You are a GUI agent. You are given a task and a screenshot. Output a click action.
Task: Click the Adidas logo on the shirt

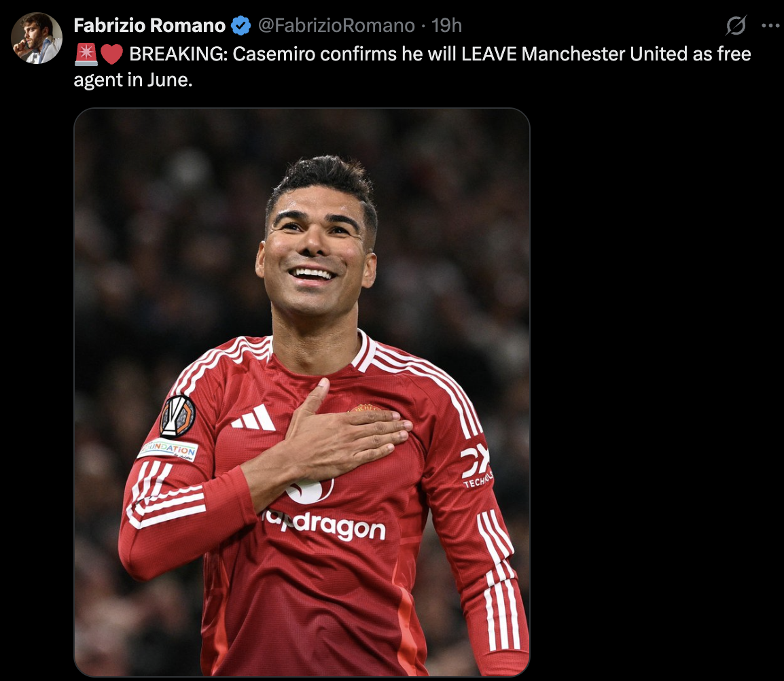coord(254,418)
